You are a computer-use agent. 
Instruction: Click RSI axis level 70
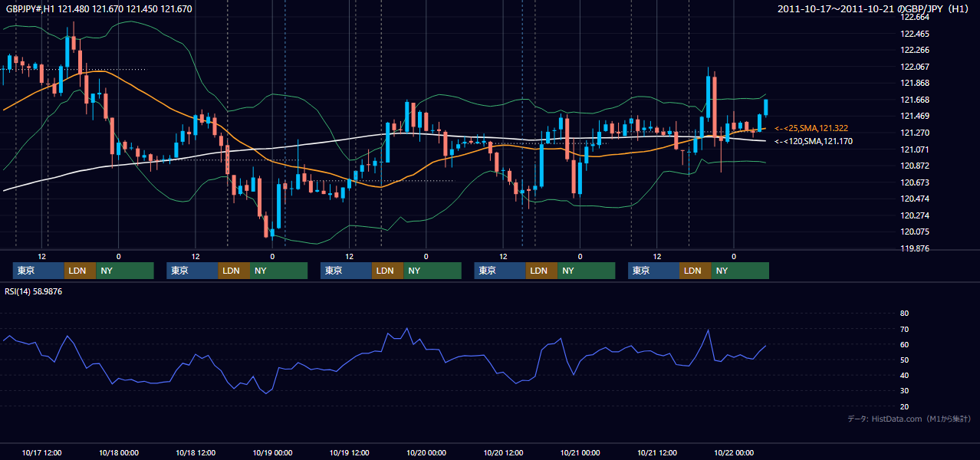(x=904, y=329)
